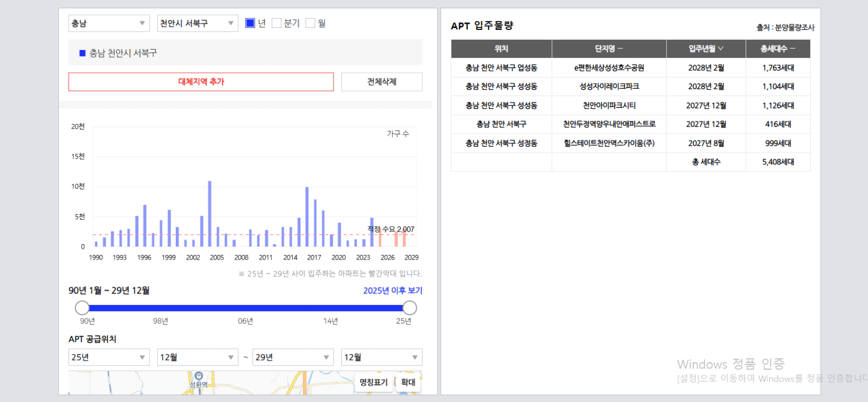868x402 pixels.
Task: Click the 1,104세대 cell
Action: pyautogui.click(x=778, y=86)
